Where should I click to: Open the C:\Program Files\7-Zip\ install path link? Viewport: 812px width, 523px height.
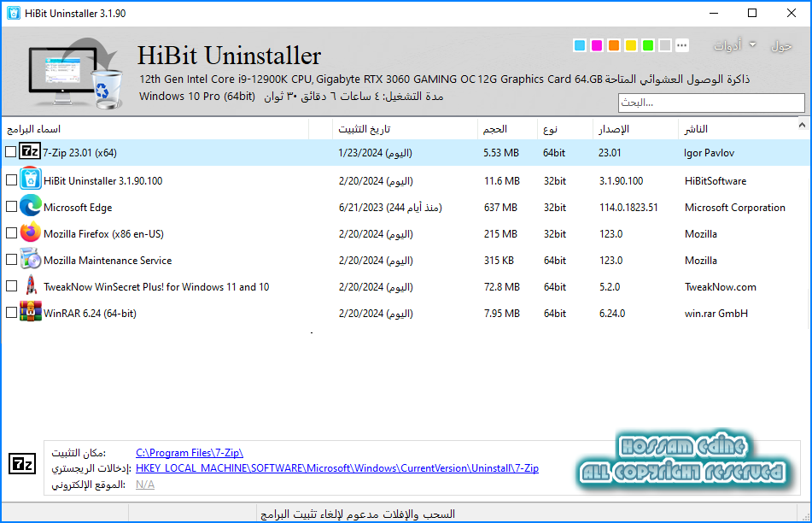tap(190, 453)
